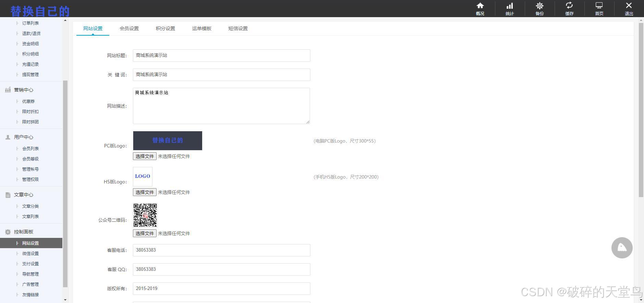Go to 会员列表 in sidebar
Image resolution: width=644 pixels, height=303 pixels.
[x=30, y=149]
